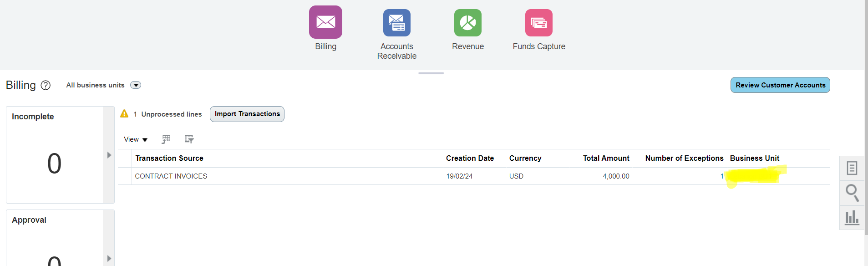868x266 pixels.
Task: Open the search magnifier panel icon
Action: 852,193
